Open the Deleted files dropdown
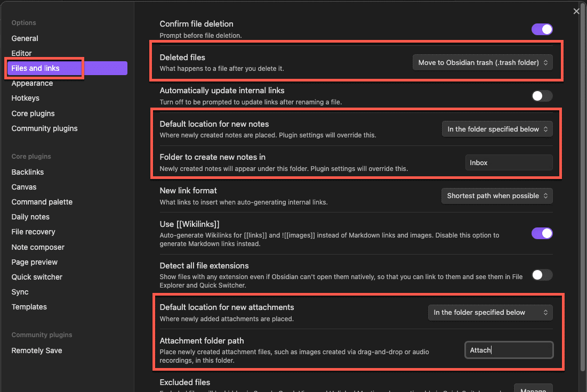587x392 pixels. pyautogui.click(x=483, y=62)
